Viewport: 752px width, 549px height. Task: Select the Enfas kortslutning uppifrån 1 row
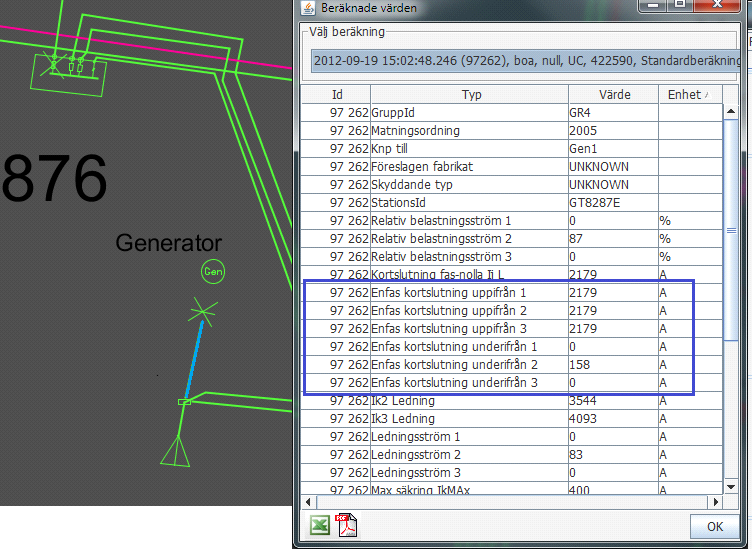pyautogui.click(x=512, y=292)
